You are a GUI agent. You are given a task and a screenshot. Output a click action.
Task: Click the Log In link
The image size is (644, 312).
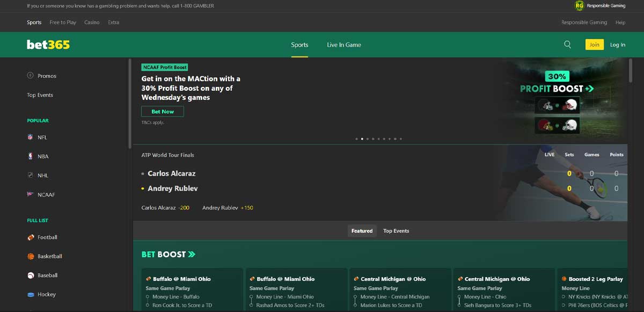coord(618,45)
